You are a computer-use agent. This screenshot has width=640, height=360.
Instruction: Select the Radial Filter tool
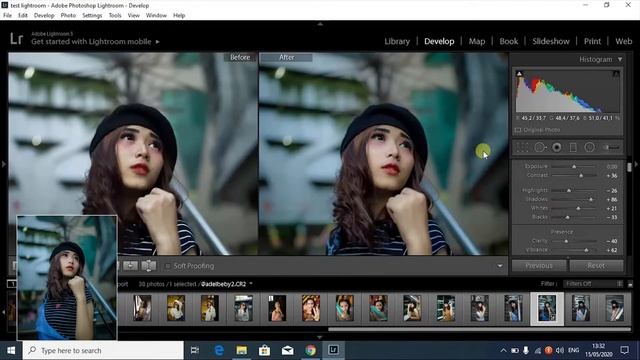pyautogui.click(x=589, y=147)
